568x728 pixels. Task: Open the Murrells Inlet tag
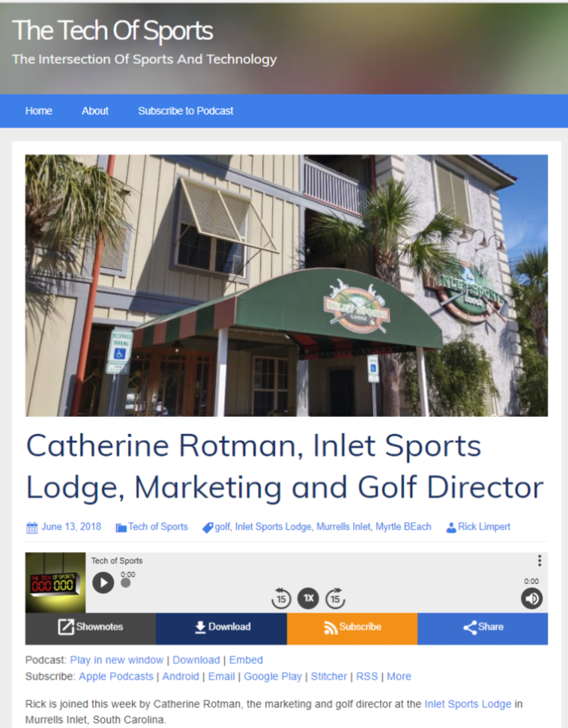point(343,526)
